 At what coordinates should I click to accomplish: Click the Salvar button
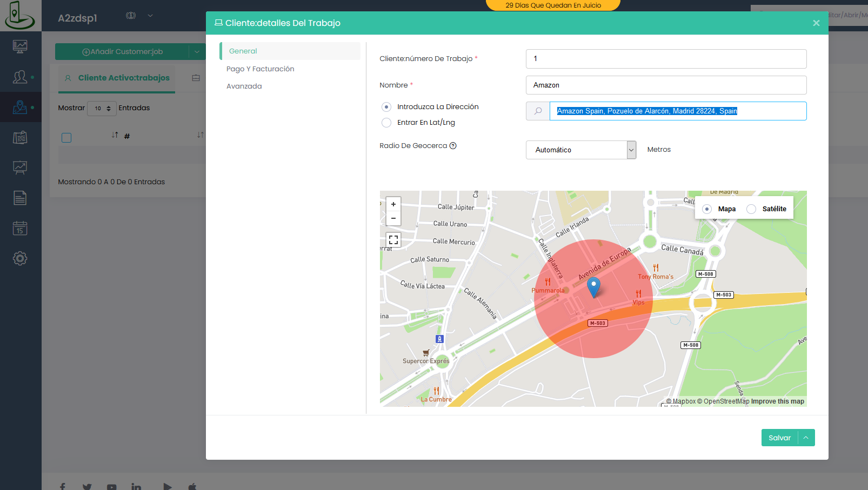click(780, 438)
